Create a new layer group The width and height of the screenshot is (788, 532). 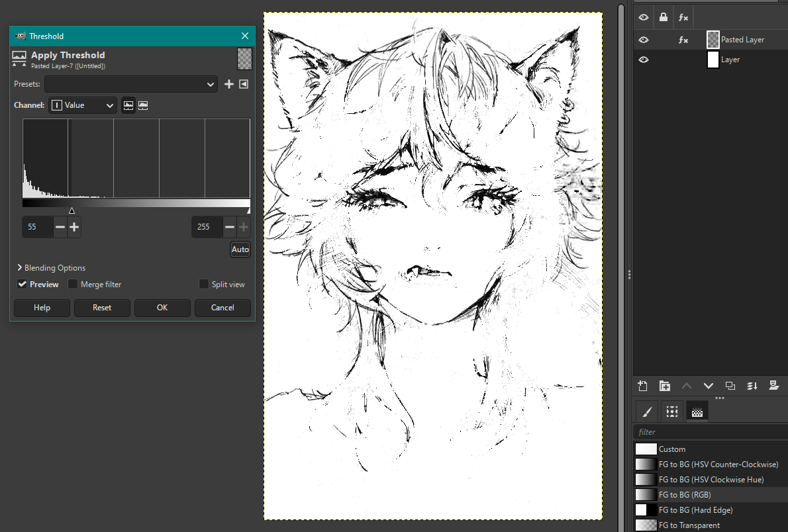pyautogui.click(x=664, y=386)
